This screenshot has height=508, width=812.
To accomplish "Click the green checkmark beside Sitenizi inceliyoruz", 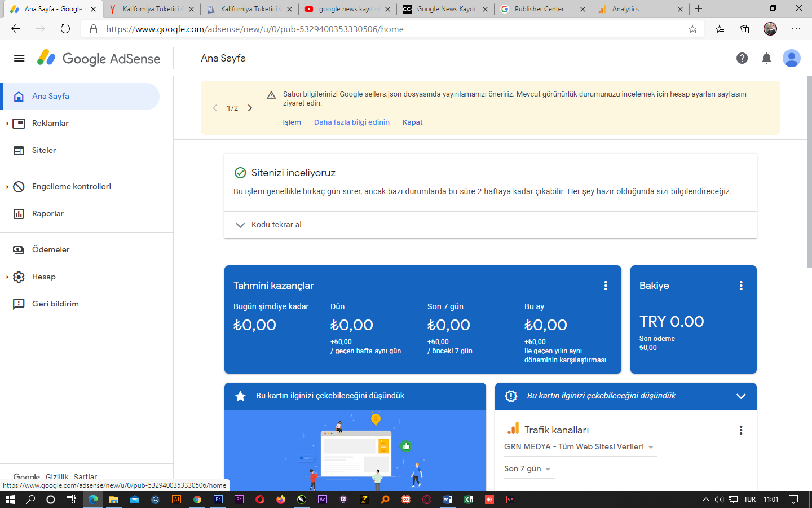I will tap(240, 173).
